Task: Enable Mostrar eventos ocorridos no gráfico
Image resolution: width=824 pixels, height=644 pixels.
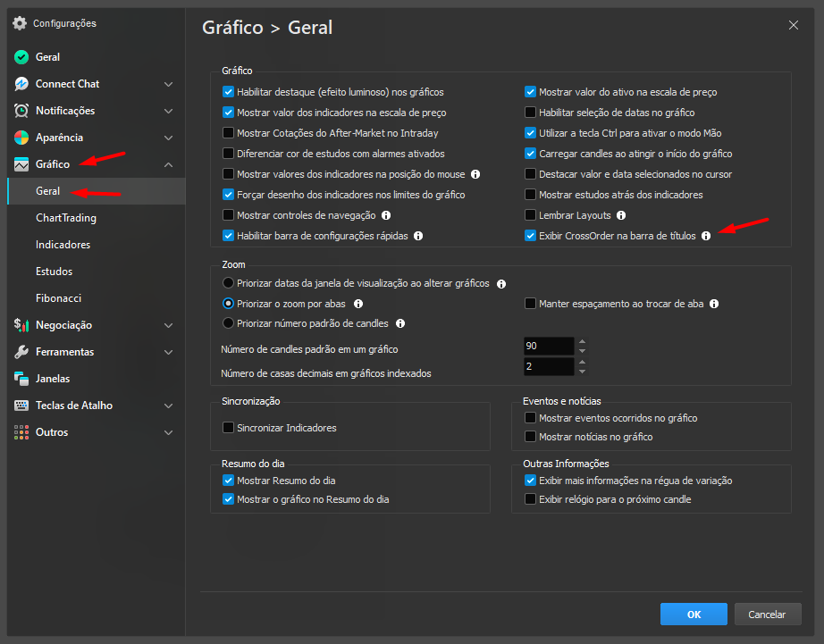Action: coord(530,418)
